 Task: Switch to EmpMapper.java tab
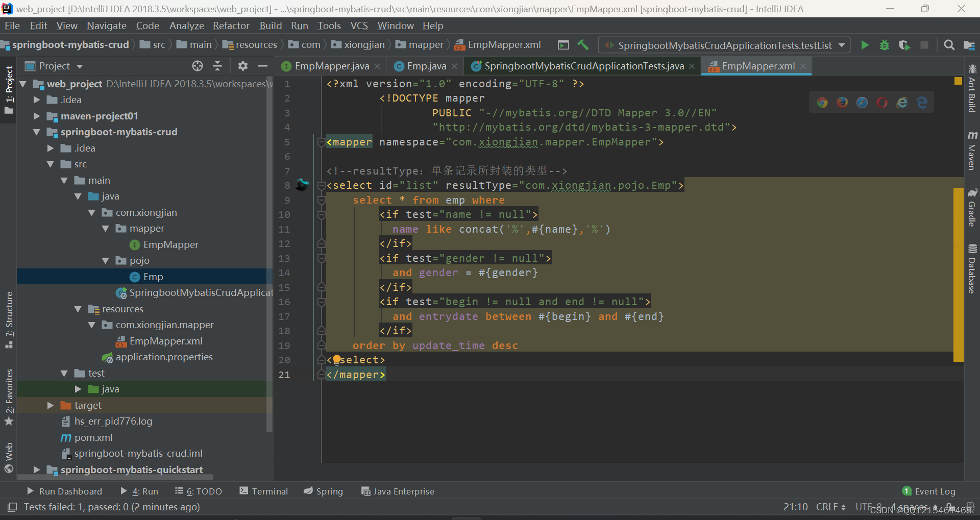tap(332, 66)
